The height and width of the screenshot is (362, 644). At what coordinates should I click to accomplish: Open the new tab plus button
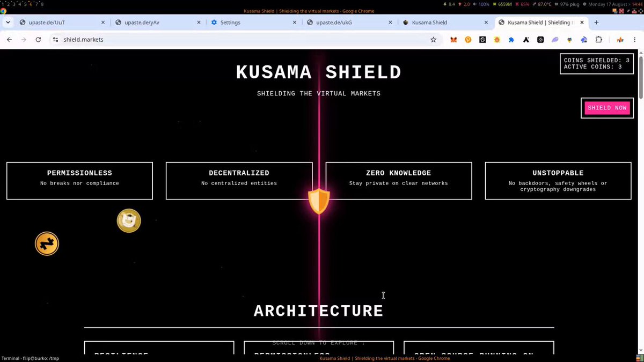[x=596, y=23]
